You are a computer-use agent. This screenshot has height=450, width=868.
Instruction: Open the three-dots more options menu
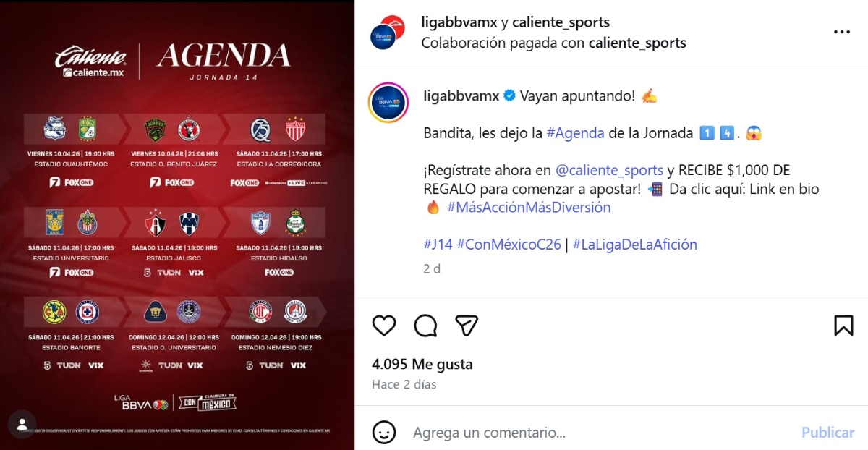842,33
